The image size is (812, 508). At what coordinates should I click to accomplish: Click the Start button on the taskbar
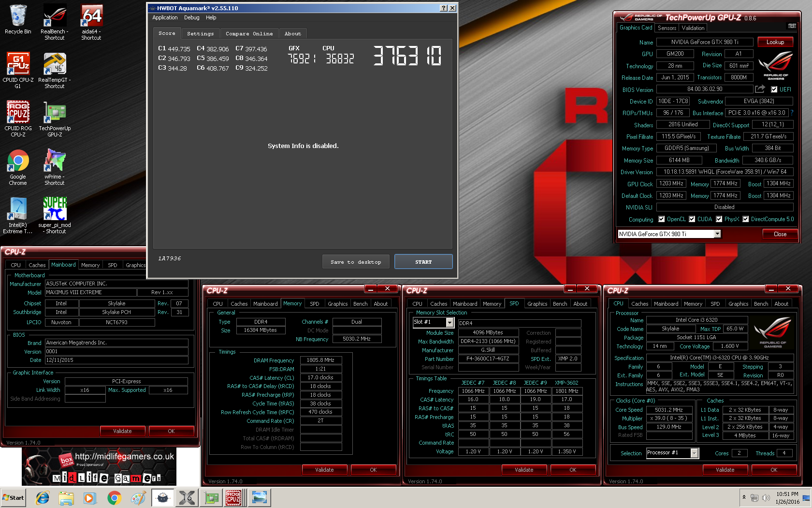click(14, 497)
